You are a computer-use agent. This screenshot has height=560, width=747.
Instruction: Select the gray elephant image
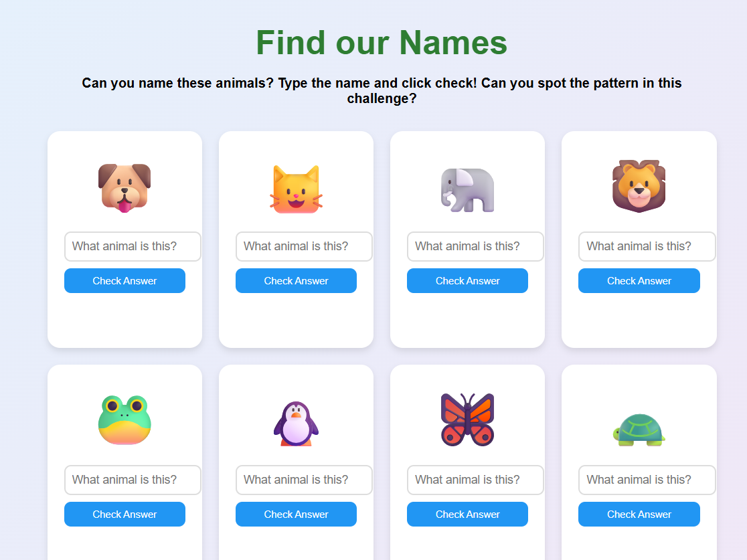click(x=467, y=190)
